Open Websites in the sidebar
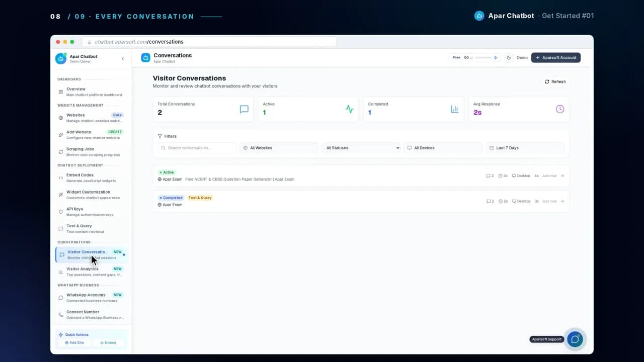Screen dimensions: 644x362 (x=91, y=118)
